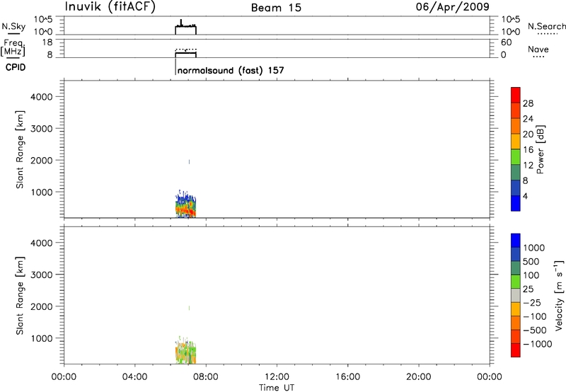Image resolution: width=566 pixels, height=392 pixels.
Task: Click the yellow 16-20 dB Power colorbar segment
Action: [516, 141]
